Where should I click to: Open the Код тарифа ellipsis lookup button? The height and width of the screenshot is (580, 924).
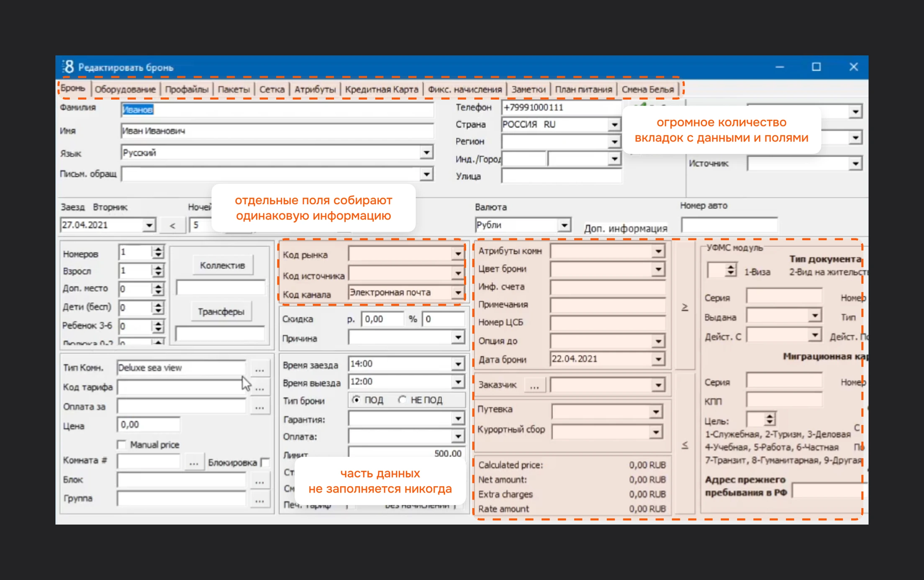(259, 388)
